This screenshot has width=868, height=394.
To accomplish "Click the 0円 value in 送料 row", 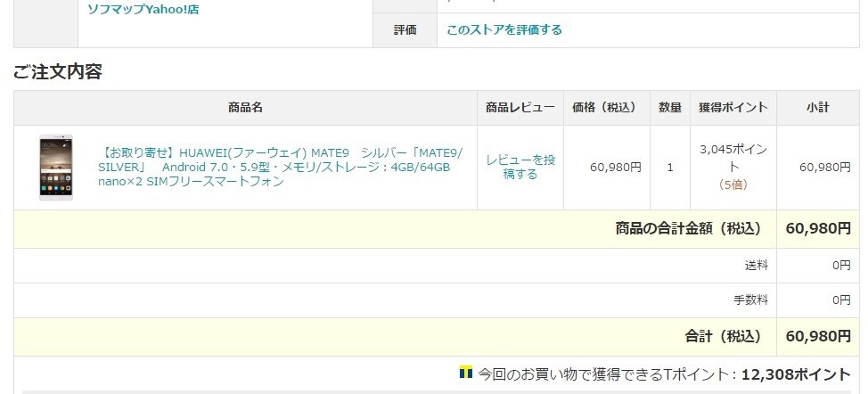I will [x=841, y=266].
